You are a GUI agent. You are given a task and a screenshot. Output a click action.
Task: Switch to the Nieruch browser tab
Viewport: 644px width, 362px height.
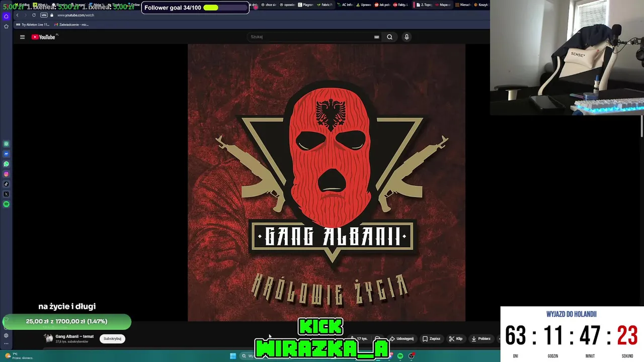[463, 5]
